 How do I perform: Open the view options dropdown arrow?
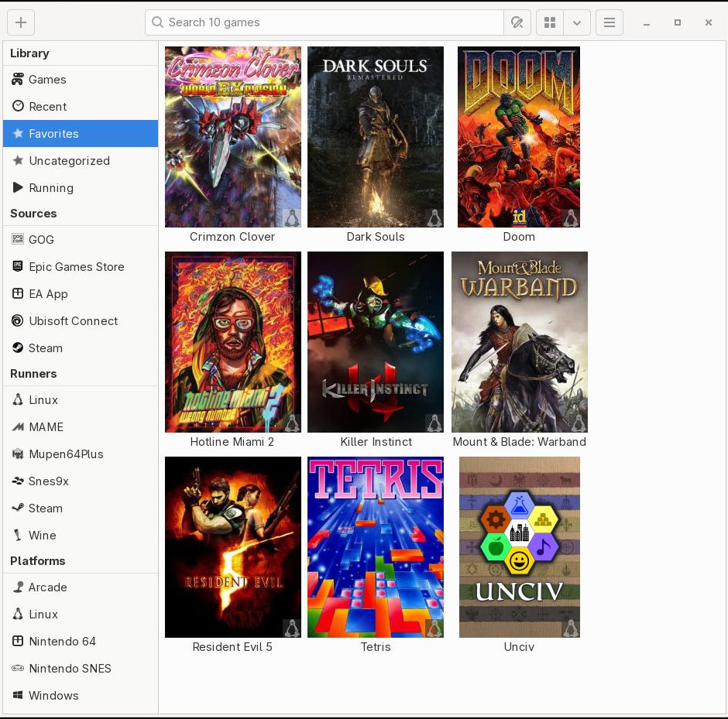[x=577, y=22]
